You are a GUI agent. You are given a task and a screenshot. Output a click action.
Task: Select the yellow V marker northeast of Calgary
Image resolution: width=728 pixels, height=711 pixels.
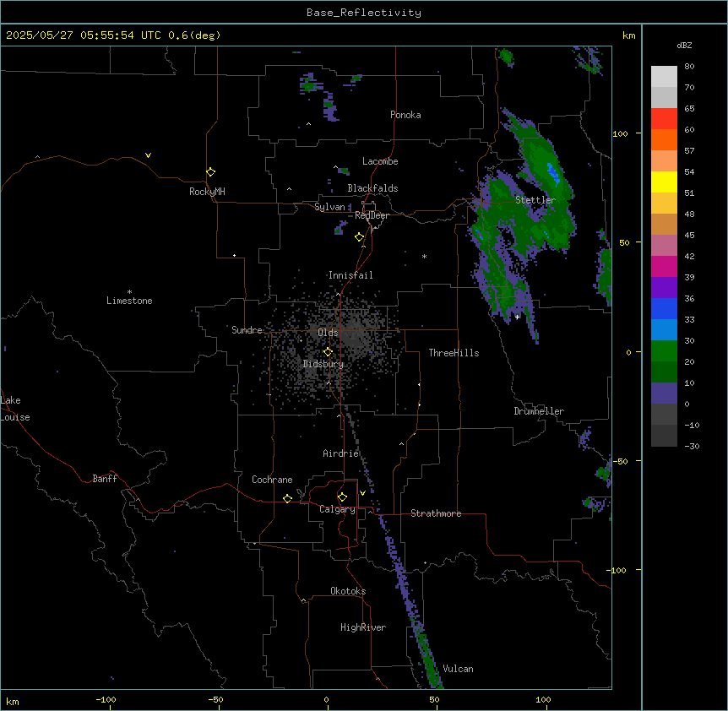point(362,493)
